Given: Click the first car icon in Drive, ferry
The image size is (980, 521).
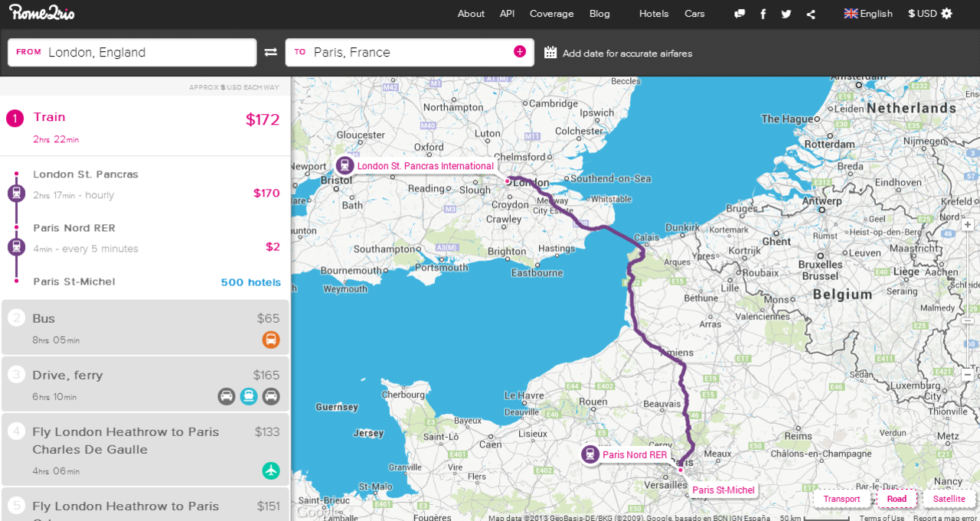Looking at the screenshot, I should point(227,396).
